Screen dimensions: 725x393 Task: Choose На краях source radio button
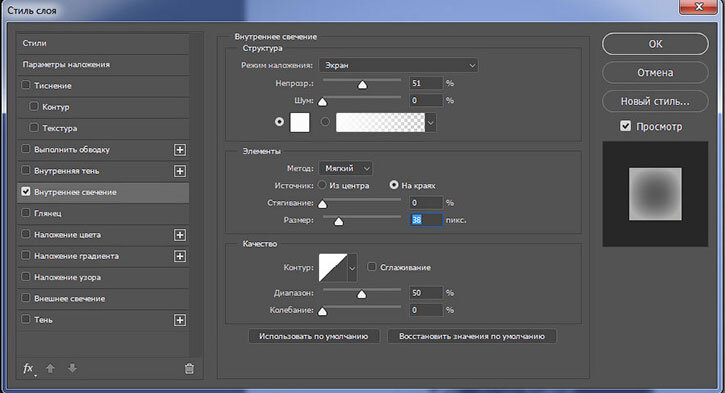[394, 185]
